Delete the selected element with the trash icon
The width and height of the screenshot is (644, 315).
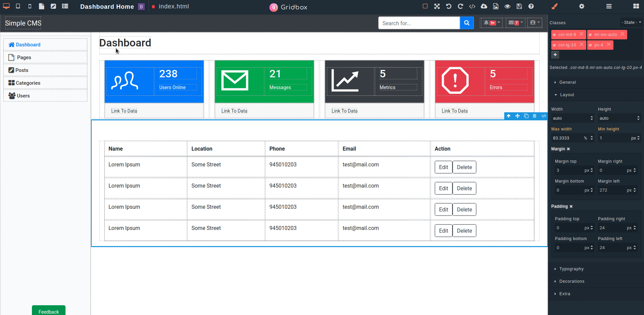[535, 116]
